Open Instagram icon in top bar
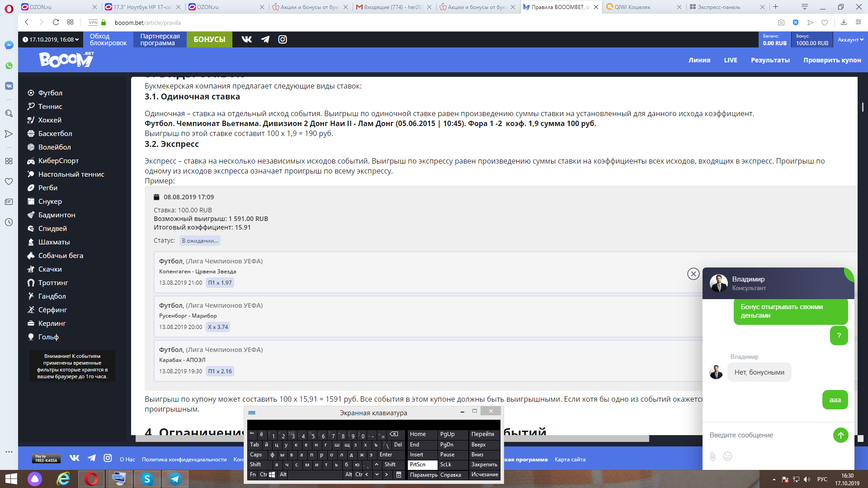Screen dimensions: 868x488 click(283, 39)
